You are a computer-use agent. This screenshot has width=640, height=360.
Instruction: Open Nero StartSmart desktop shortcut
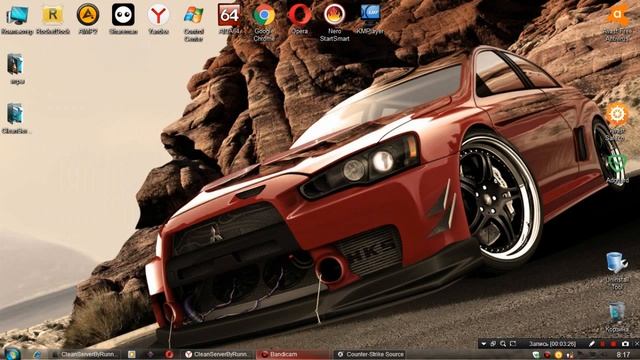click(x=335, y=22)
